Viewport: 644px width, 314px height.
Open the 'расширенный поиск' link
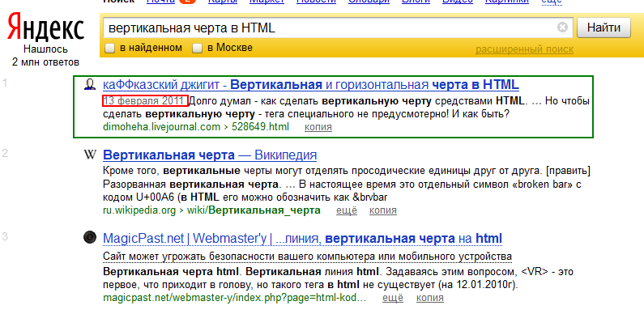[x=524, y=49]
